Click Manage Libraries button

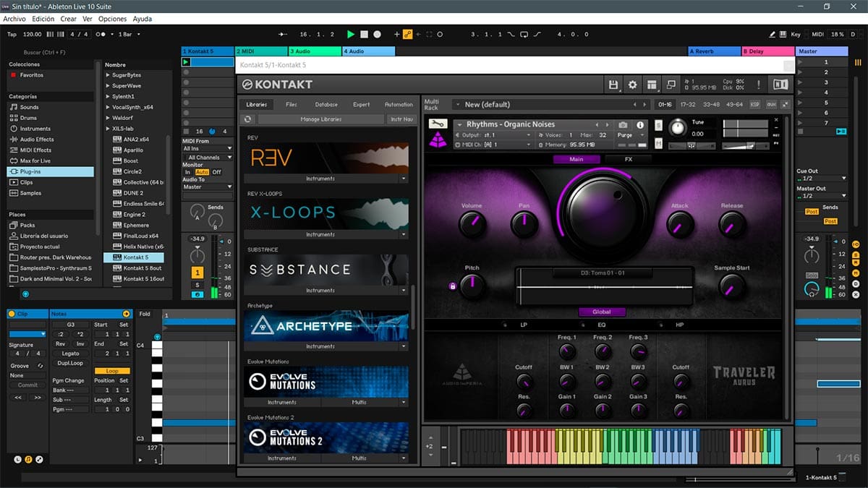click(x=321, y=119)
